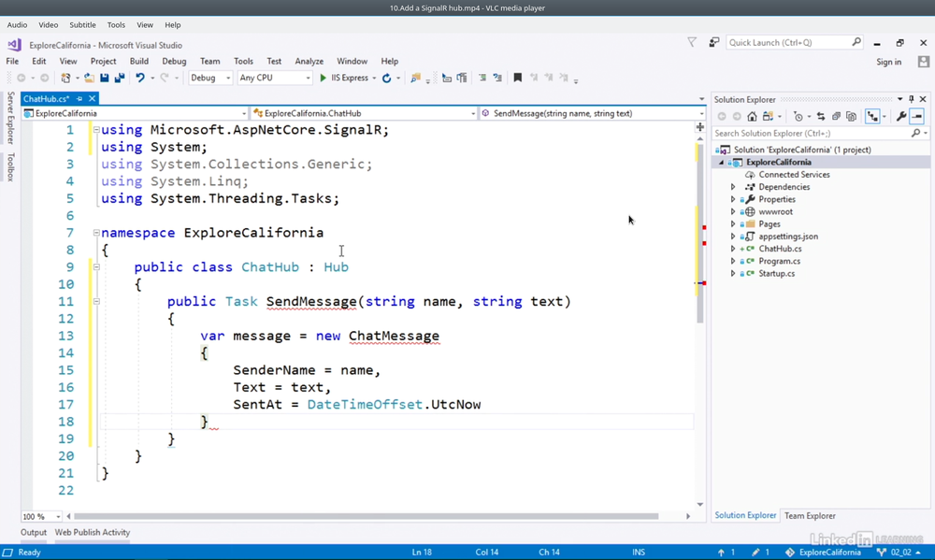Screen dimensions: 935x560
Task: Click Search Solution Explorer magnifier icon
Action: pos(916,133)
